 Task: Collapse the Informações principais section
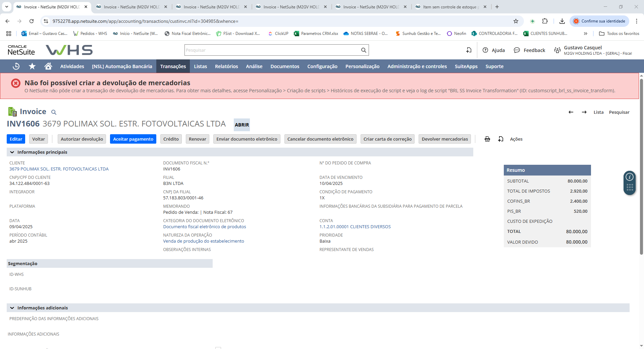pyautogui.click(x=12, y=152)
